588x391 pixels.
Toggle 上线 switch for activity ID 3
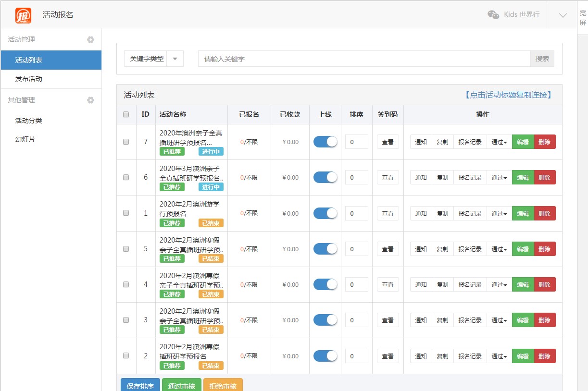(x=325, y=320)
